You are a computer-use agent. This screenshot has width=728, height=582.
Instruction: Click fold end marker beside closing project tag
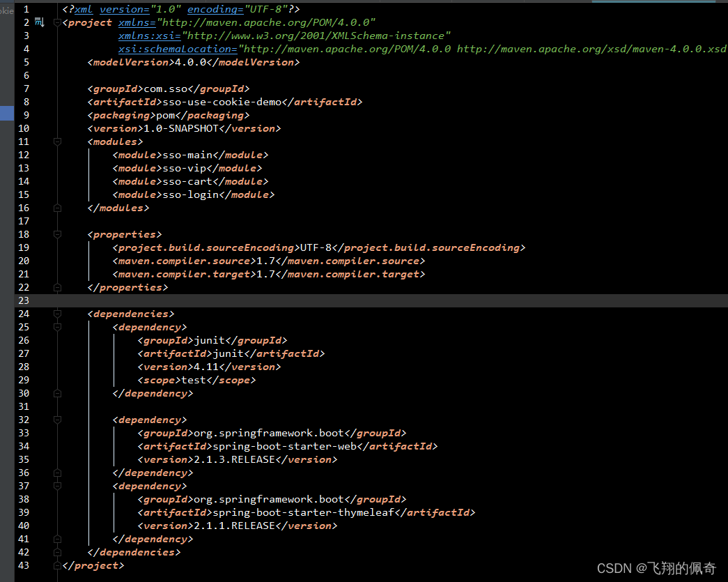[x=58, y=565]
